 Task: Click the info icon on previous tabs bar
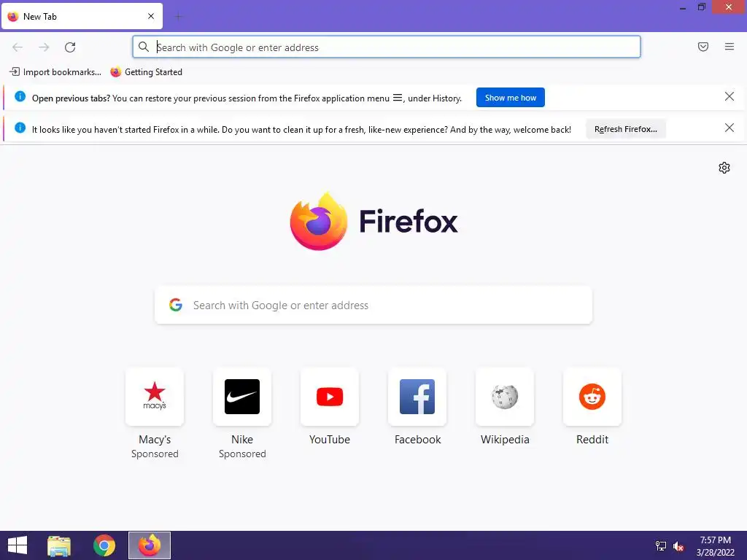click(x=20, y=97)
